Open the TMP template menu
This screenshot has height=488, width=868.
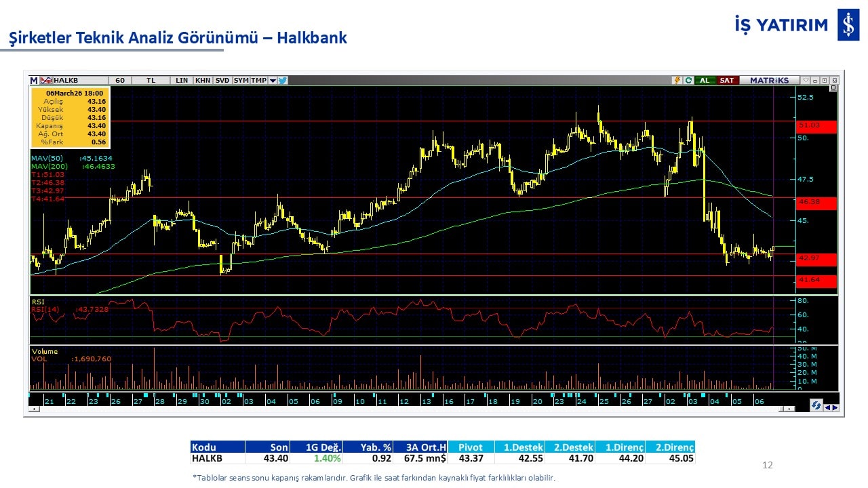[258, 80]
